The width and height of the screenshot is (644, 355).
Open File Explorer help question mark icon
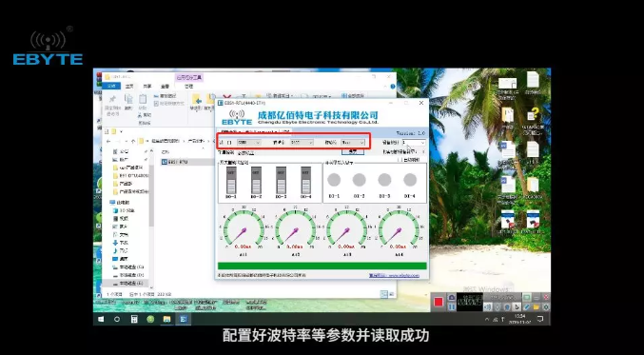pyautogui.click(x=393, y=87)
